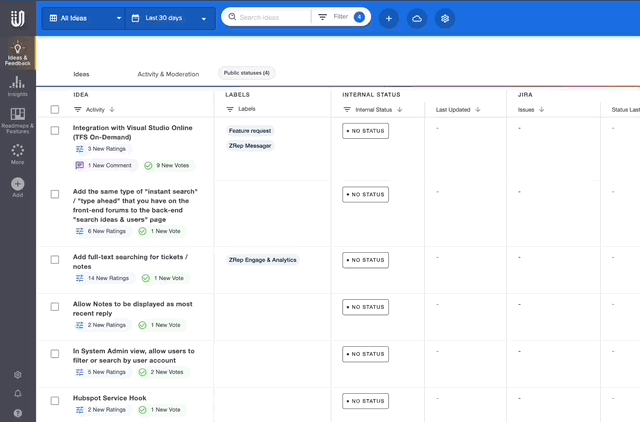This screenshot has height=422, width=640.
Task: Open the help question mark icon
Action: point(18,413)
